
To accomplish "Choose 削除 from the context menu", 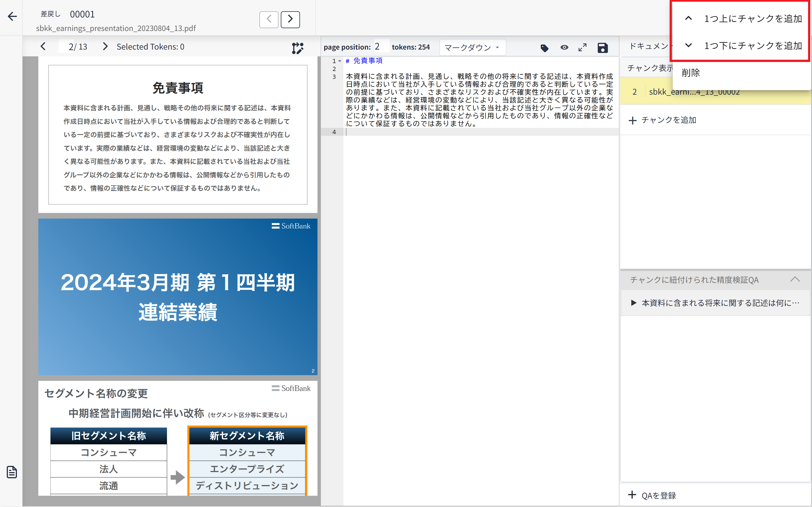I will (x=691, y=73).
